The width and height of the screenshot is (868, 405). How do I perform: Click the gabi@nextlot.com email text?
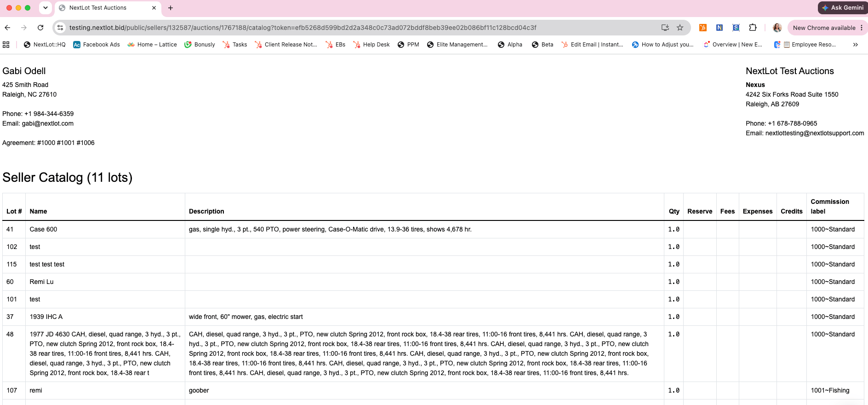pos(48,123)
